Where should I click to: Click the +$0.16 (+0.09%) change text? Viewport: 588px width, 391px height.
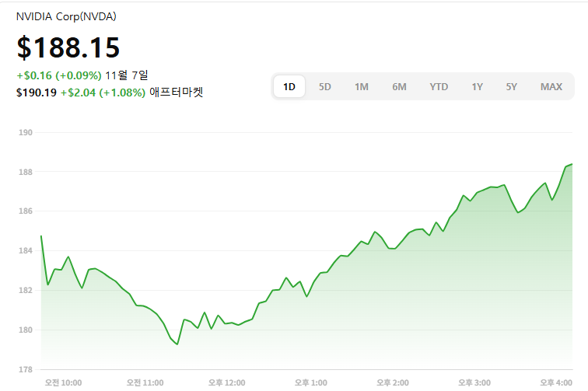pos(59,75)
